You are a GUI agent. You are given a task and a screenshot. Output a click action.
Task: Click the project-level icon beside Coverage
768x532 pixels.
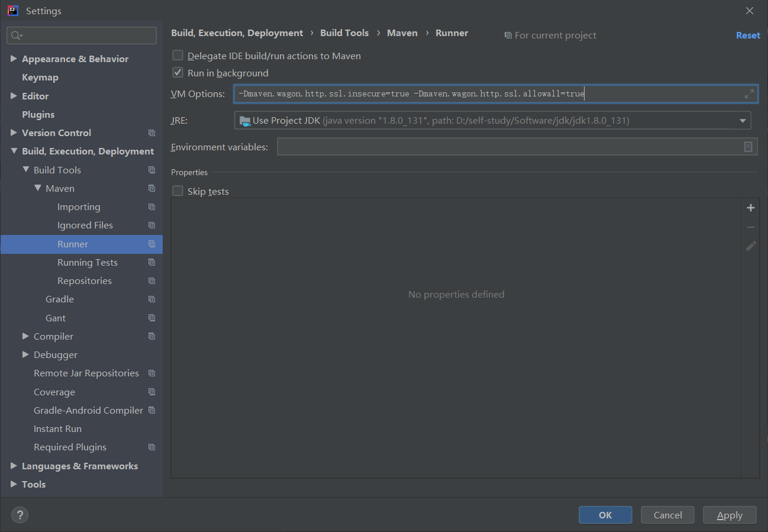[151, 392]
